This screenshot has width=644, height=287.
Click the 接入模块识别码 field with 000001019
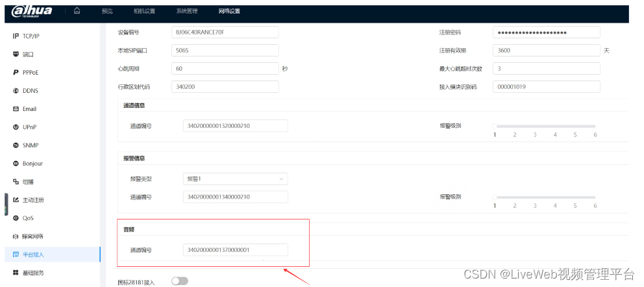[x=547, y=86]
